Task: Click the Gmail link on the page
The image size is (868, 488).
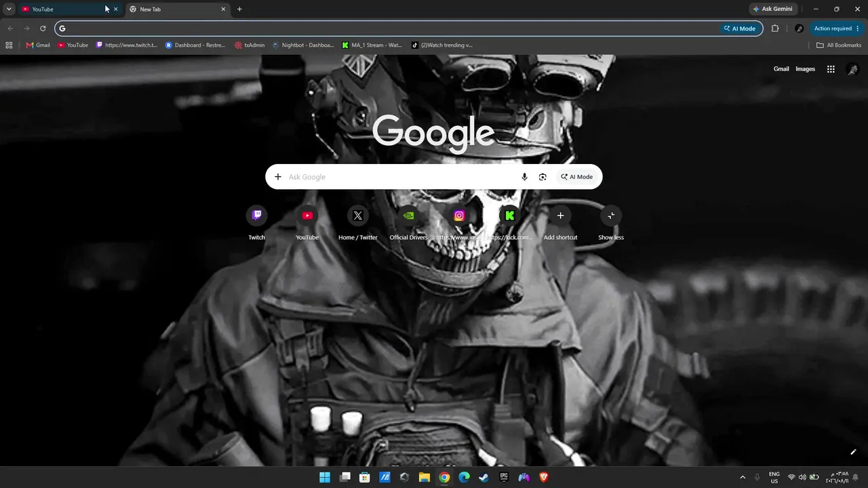Action: coord(781,69)
